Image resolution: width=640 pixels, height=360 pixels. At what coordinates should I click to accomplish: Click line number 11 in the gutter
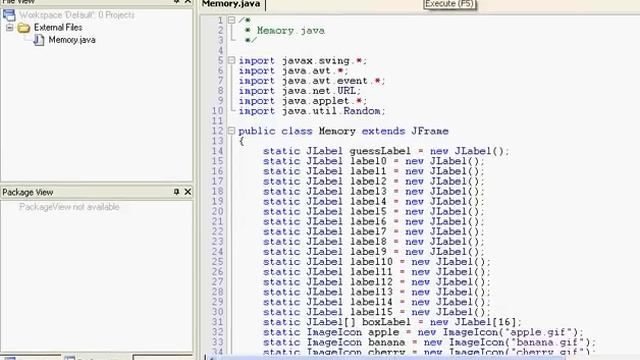[x=218, y=121]
